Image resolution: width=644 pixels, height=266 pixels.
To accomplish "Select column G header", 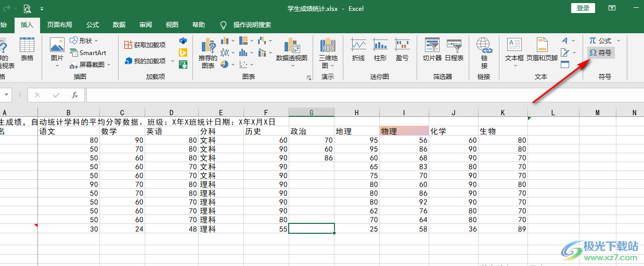I will pyautogui.click(x=312, y=113).
